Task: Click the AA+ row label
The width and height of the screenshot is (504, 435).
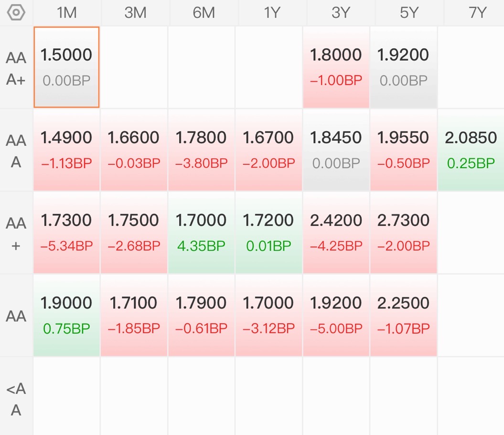Action: tap(16, 233)
